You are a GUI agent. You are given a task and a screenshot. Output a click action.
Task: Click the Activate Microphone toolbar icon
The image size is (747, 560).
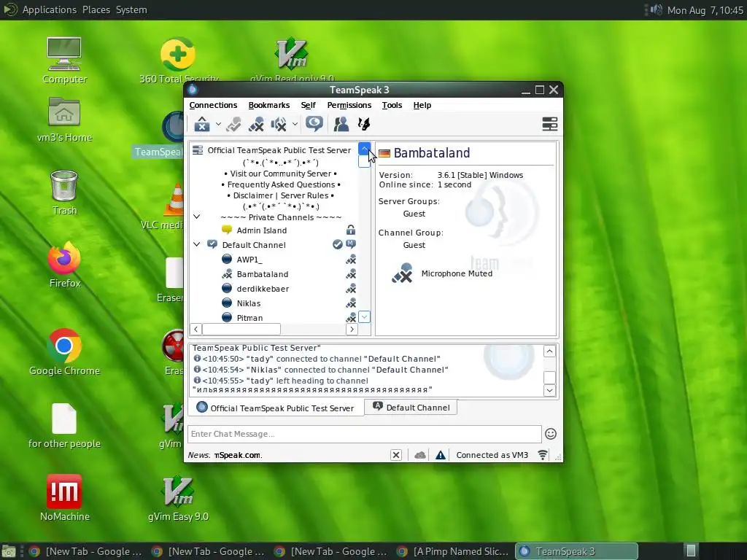tap(233, 124)
